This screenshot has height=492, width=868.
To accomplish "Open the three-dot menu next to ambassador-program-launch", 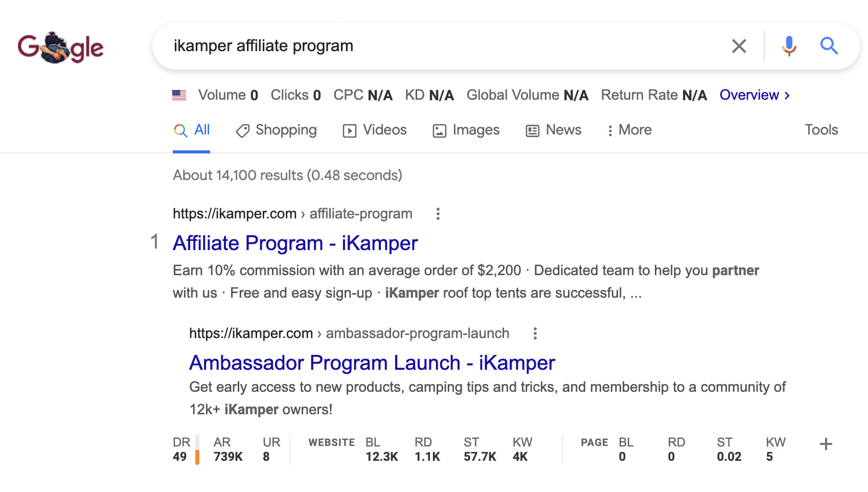I will point(535,333).
